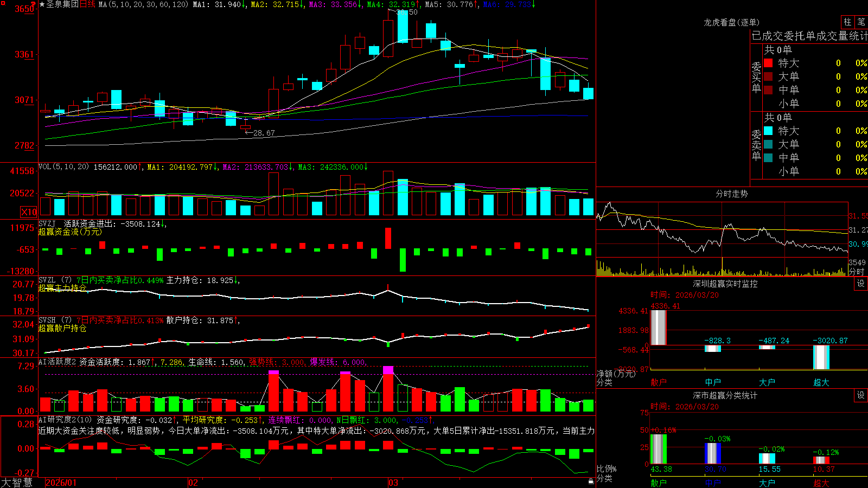
Task: Click the 超赢资金流(万元) label
Action: [x=70, y=232]
